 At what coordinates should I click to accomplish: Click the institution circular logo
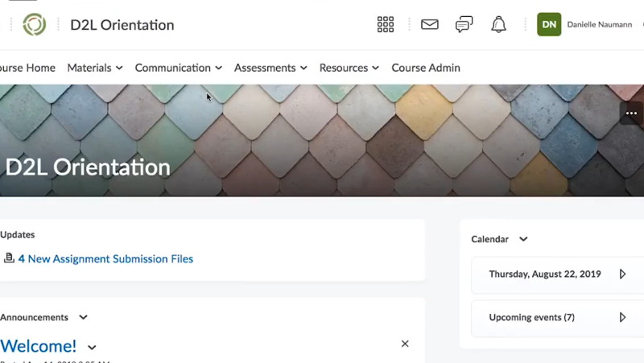point(35,25)
